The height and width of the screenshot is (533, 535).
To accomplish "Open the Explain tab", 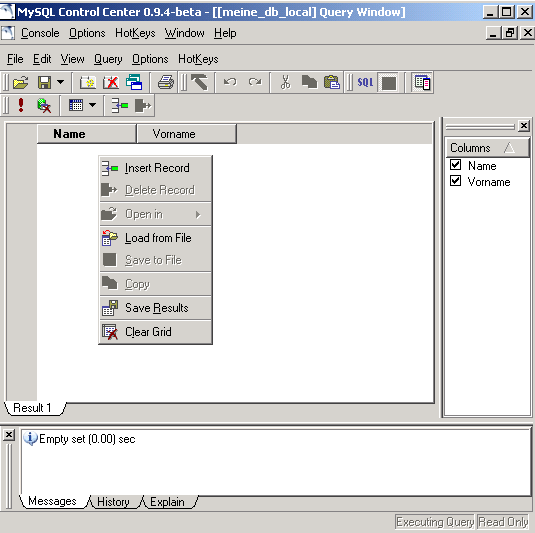I will pos(167,502).
